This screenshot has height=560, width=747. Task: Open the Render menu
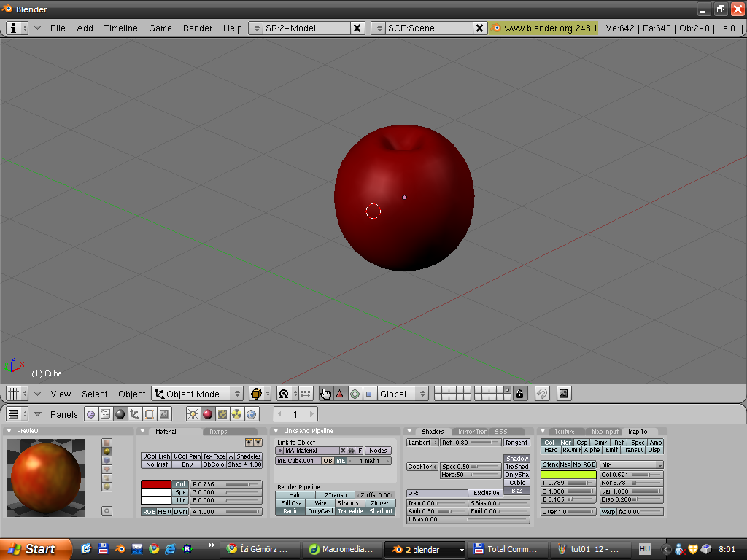pos(198,28)
